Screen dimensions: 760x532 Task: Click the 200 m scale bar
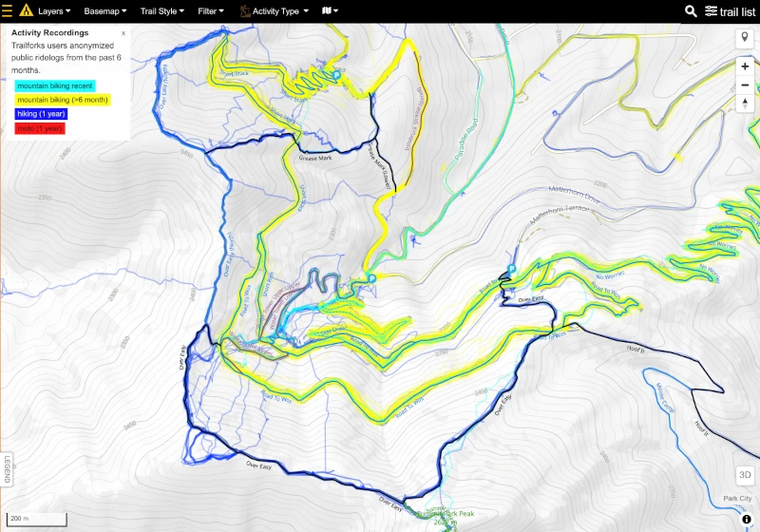point(36,519)
